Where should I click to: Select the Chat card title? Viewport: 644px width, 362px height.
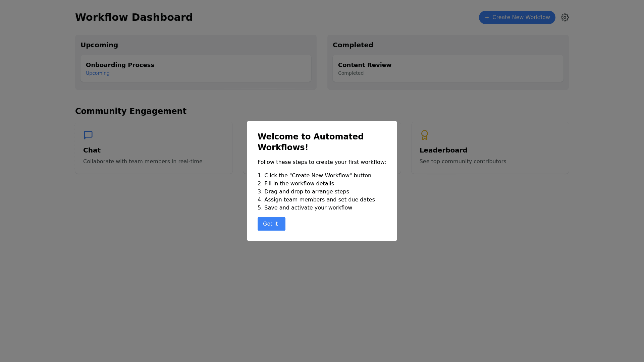point(92,150)
